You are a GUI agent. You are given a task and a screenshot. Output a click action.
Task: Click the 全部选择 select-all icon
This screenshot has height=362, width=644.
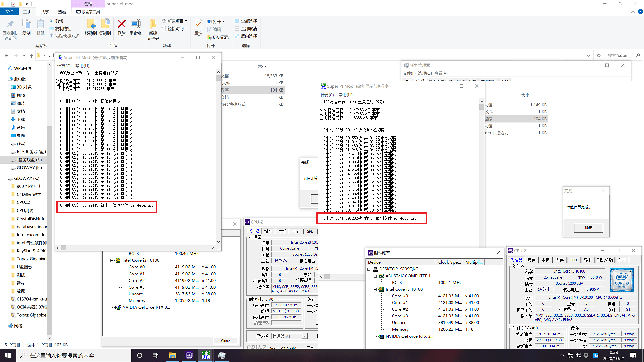237,21
